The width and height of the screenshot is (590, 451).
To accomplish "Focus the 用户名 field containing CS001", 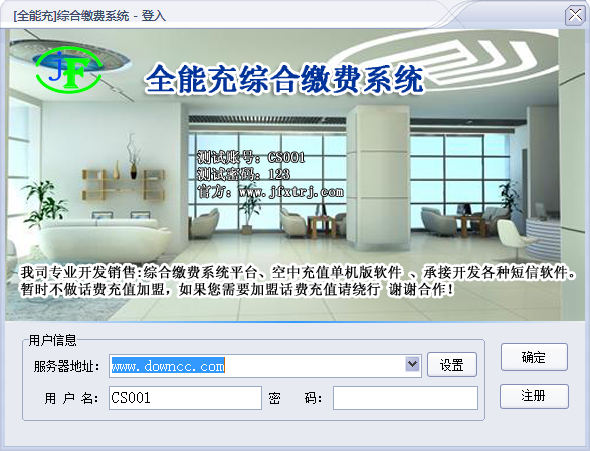I will coord(185,398).
